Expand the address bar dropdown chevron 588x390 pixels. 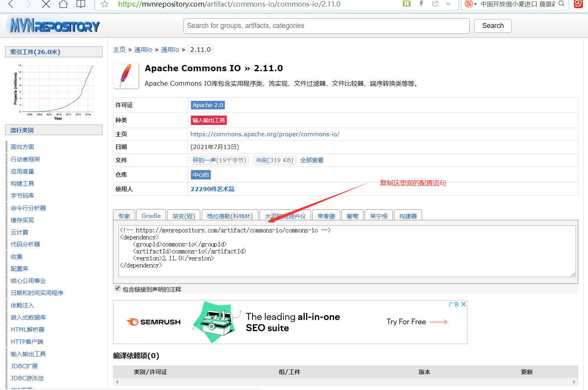tap(449, 4)
